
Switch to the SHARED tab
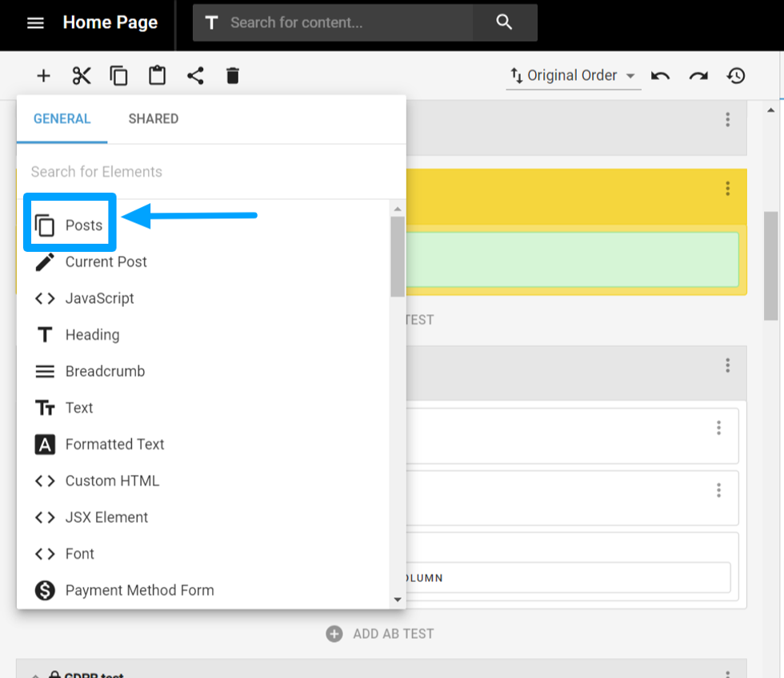154,119
